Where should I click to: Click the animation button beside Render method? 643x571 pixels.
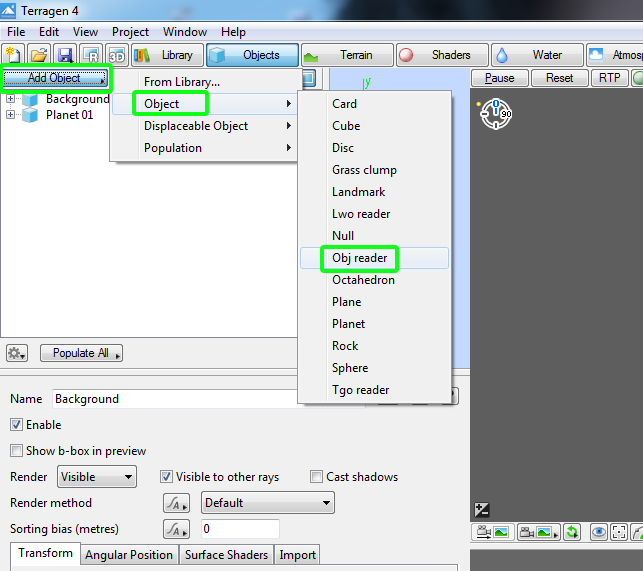(x=176, y=503)
